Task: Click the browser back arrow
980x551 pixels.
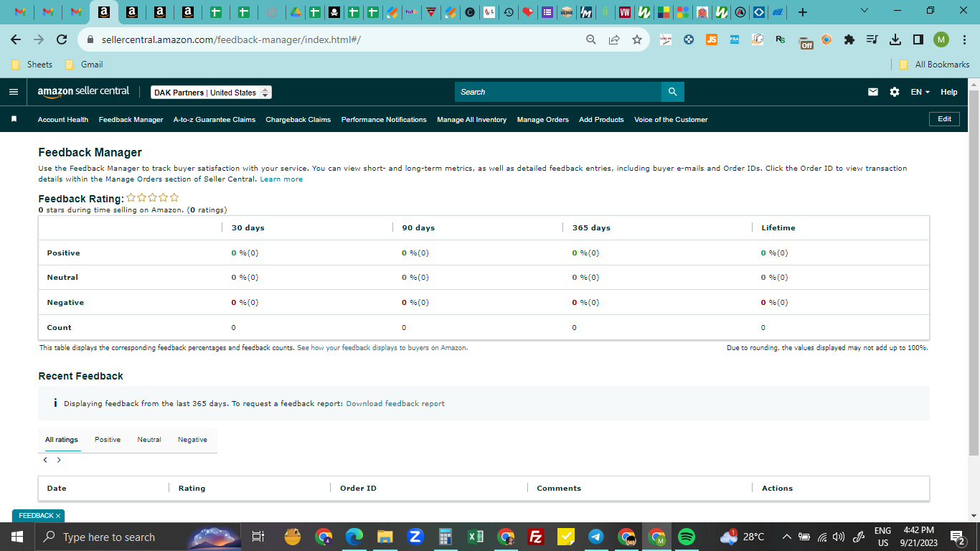Action: tap(16, 39)
